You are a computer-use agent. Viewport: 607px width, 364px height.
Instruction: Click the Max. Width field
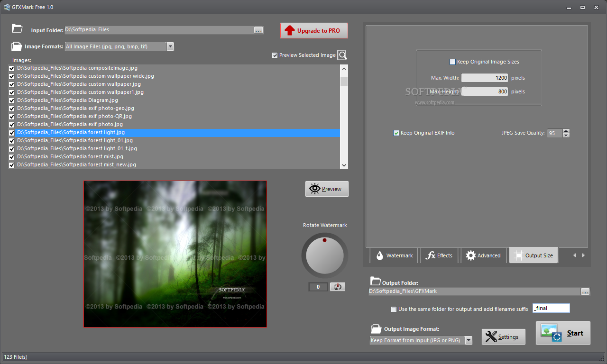[485, 78]
